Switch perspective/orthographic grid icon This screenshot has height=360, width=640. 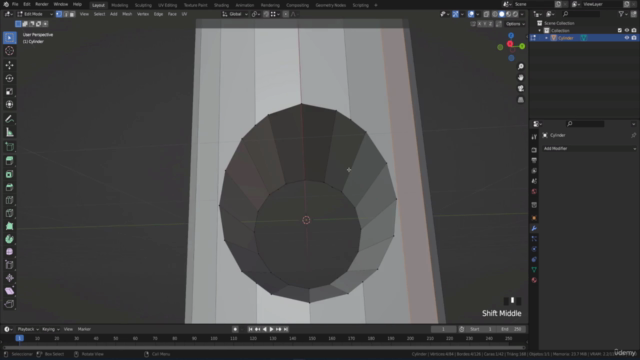click(520, 100)
